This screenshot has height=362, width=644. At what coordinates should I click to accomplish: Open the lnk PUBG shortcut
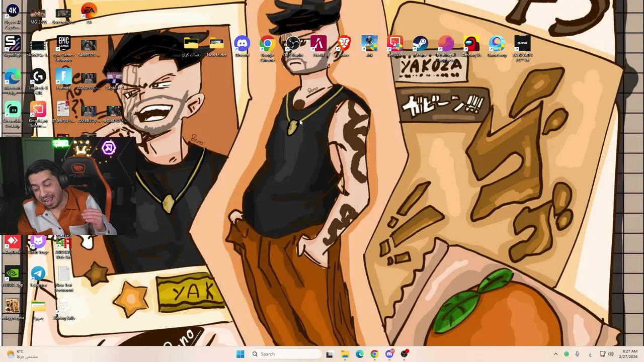tap(370, 47)
